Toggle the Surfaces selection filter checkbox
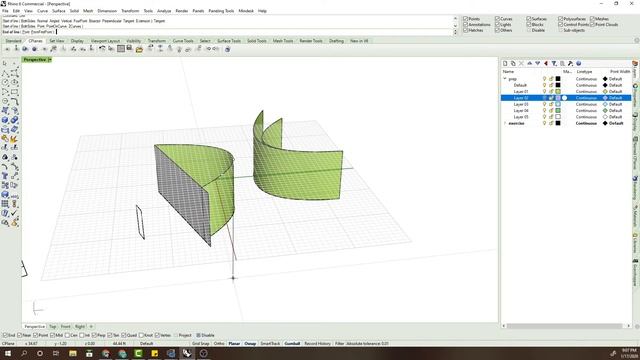Image resolution: width=640 pixels, height=360 pixels. coord(529,19)
